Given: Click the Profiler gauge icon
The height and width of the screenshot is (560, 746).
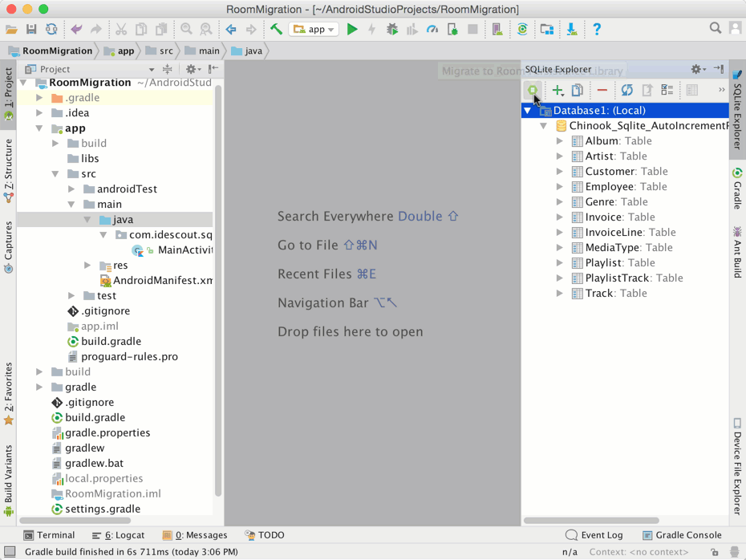Looking at the screenshot, I should coord(432,30).
